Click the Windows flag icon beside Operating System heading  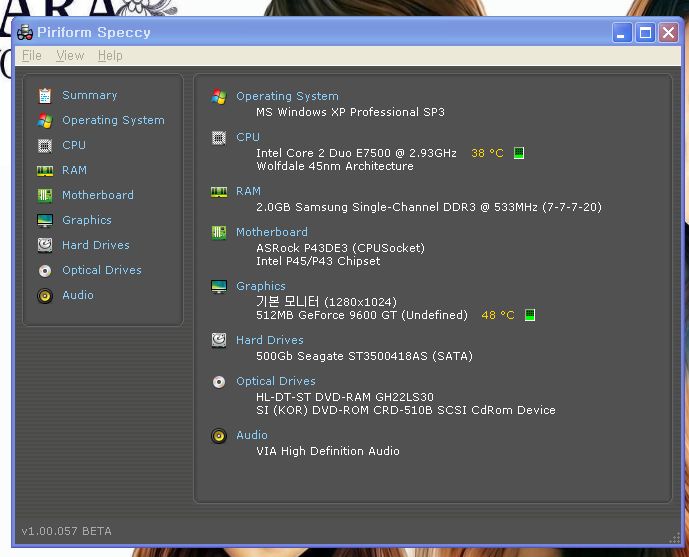click(x=219, y=97)
